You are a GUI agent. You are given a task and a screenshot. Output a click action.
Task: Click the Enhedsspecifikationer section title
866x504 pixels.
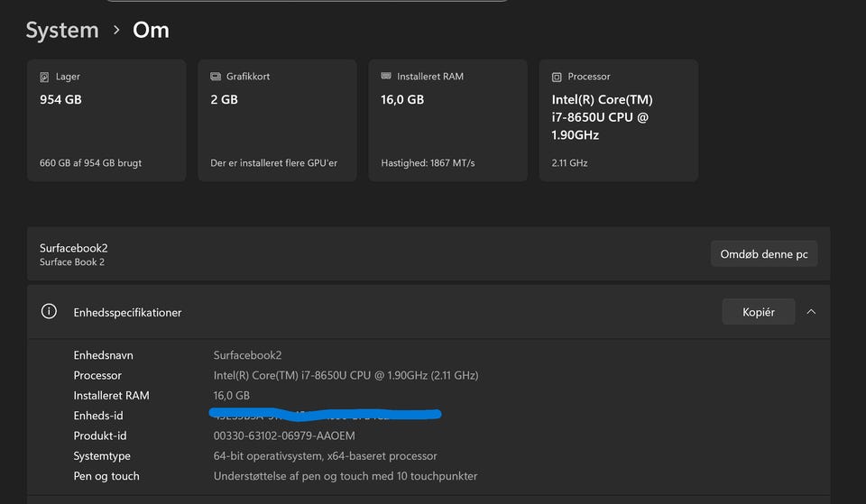127,313
